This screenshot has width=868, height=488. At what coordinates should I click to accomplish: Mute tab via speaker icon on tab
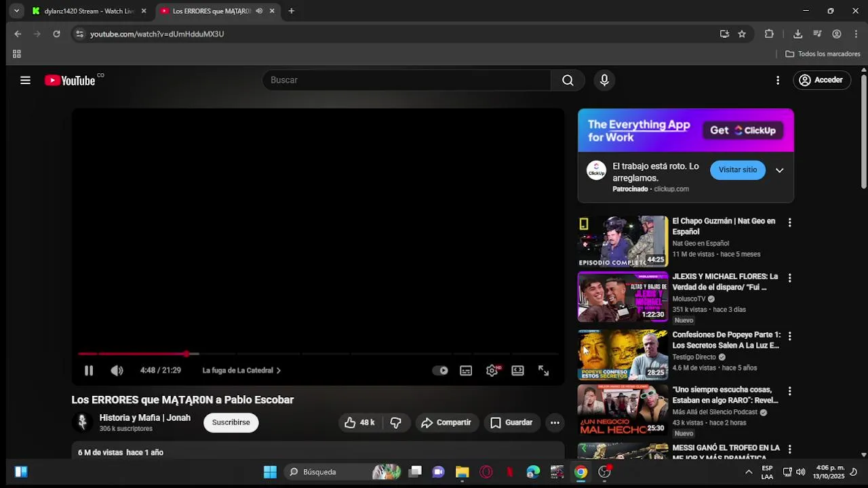coord(259,11)
